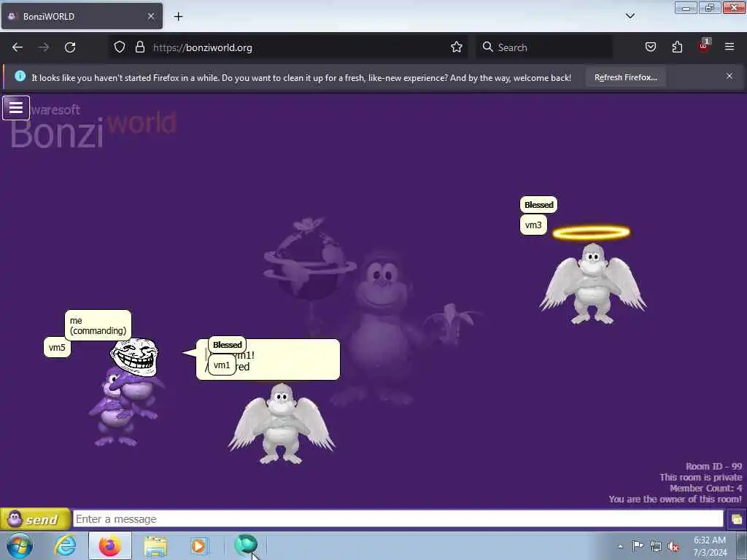747x560 pixels.
Task: Open Action Center flag icon
Action: click(x=638, y=546)
